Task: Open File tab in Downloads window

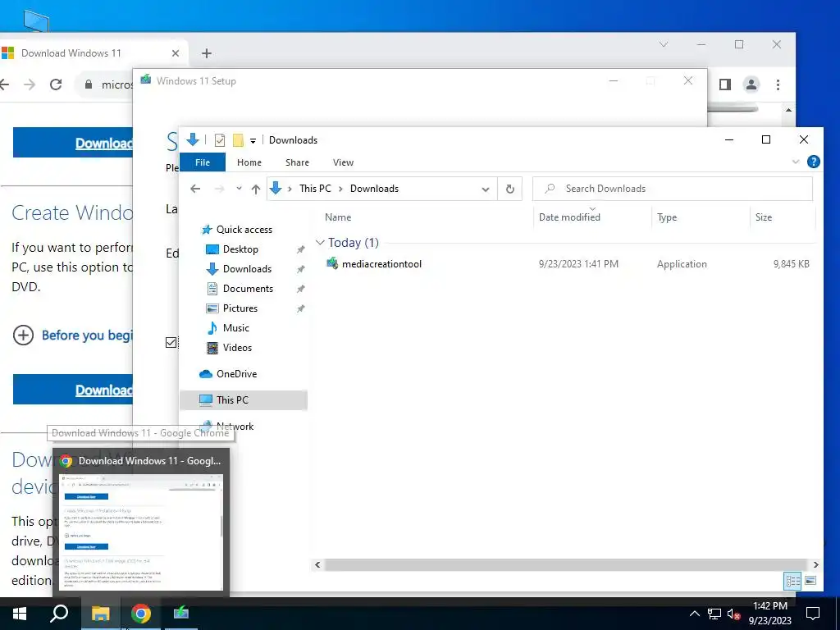Action: (203, 162)
